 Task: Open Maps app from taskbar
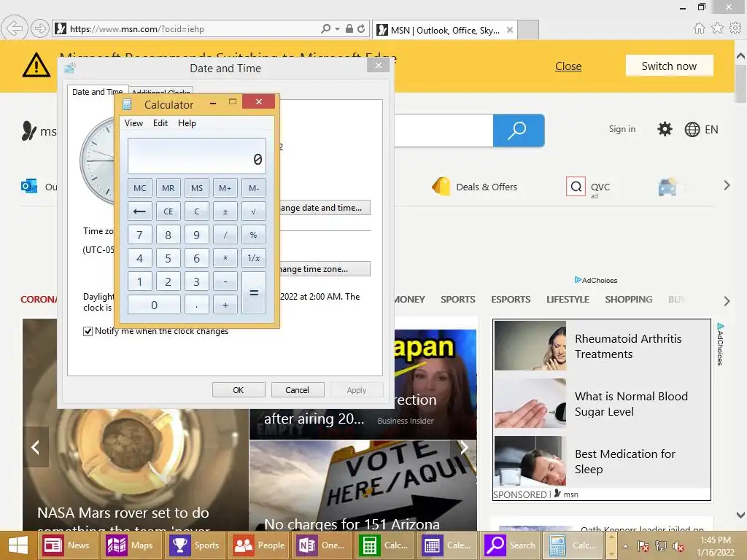coord(131,545)
